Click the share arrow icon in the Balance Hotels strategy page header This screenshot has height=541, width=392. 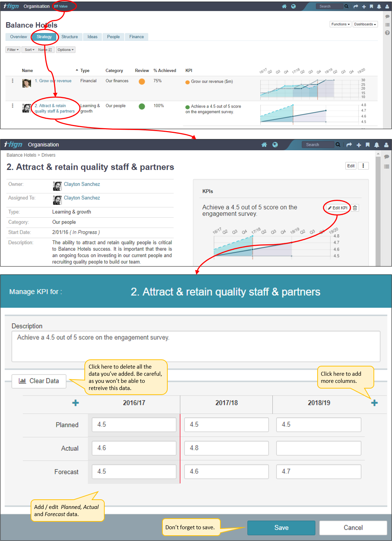pos(356,6)
